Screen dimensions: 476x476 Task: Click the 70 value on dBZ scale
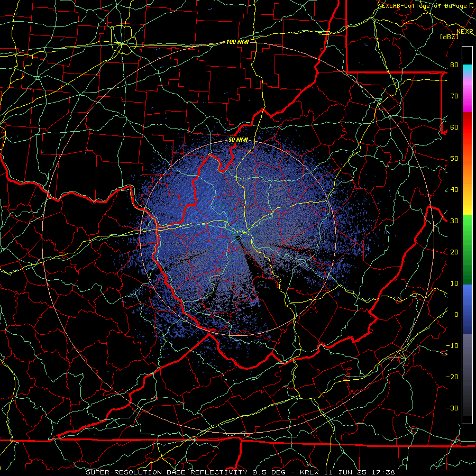point(454,96)
